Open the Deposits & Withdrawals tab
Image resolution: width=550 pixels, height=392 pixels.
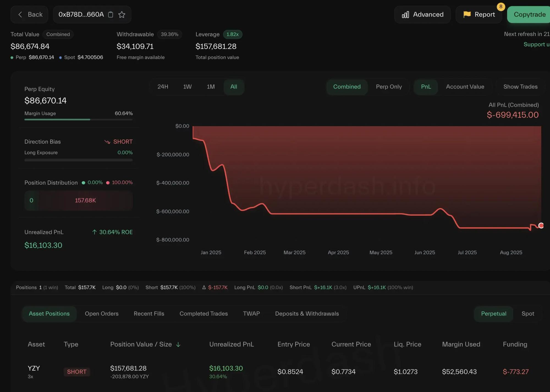pos(307,314)
